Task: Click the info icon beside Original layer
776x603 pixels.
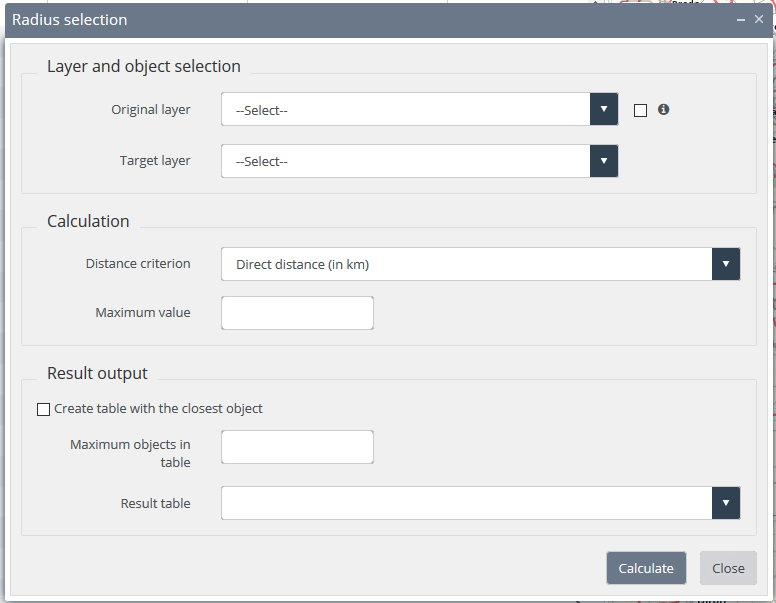Action: [663, 110]
